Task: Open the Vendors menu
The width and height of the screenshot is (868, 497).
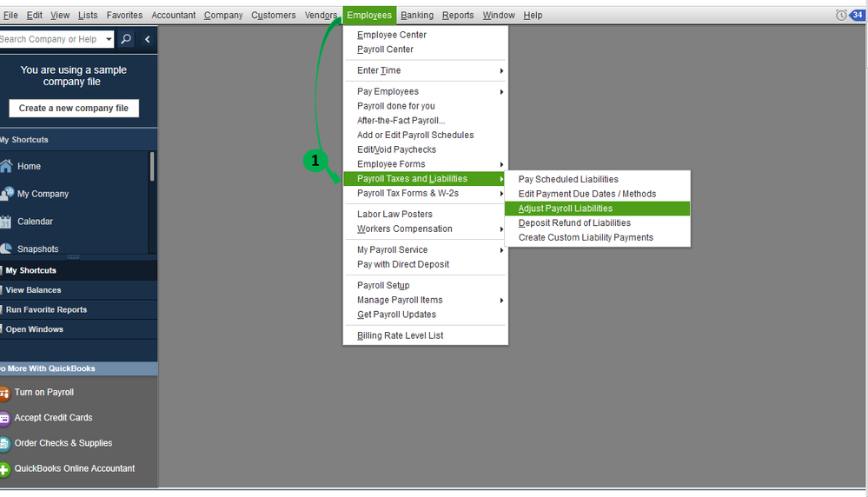Action: coord(321,16)
